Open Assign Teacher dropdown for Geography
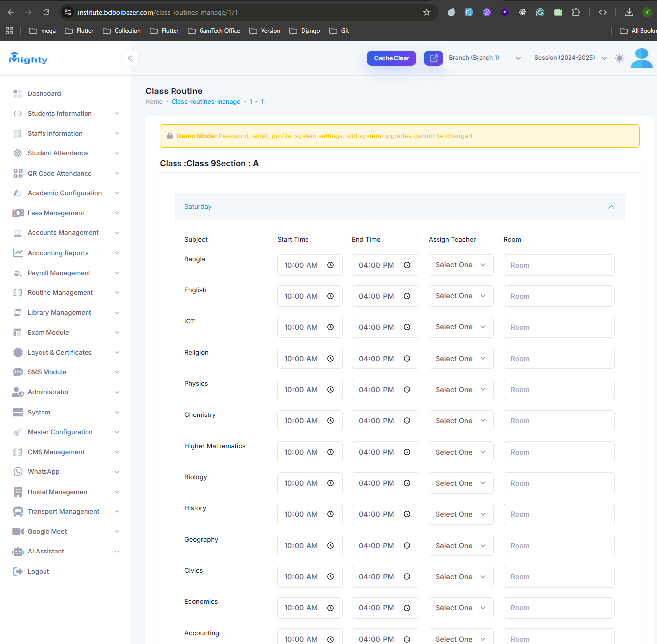Image resolution: width=657 pixels, height=644 pixels. click(461, 546)
